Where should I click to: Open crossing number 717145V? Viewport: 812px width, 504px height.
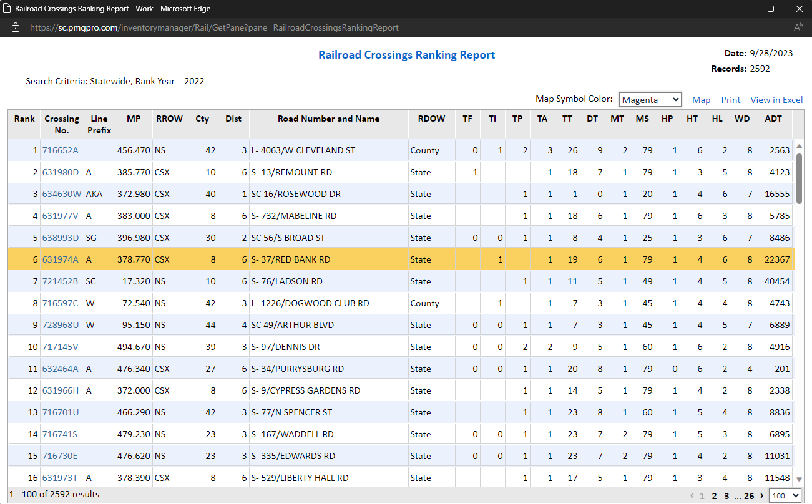pyautogui.click(x=61, y=347)
